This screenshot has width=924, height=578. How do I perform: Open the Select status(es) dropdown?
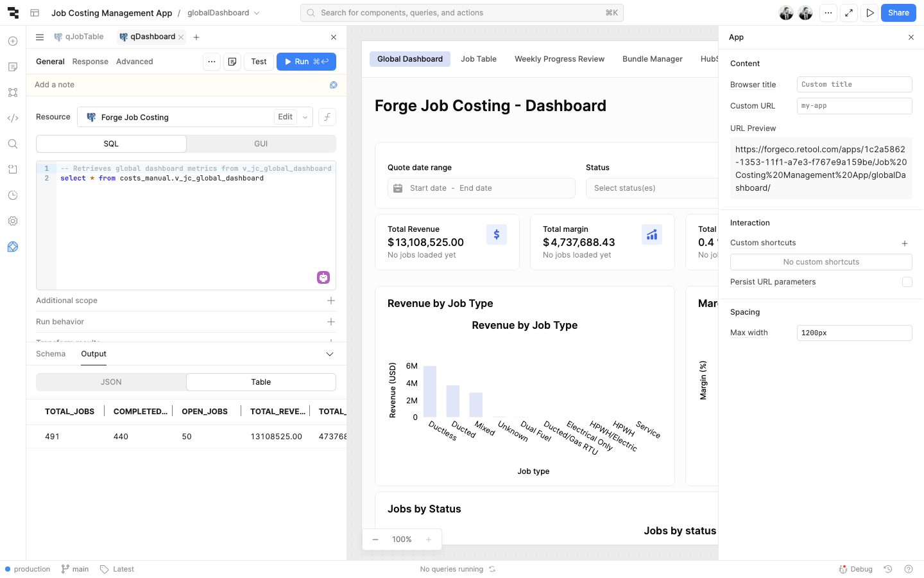651,188
